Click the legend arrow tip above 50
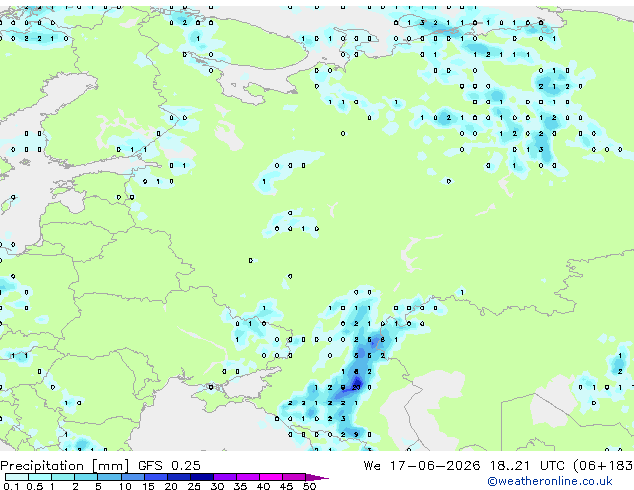The width and height of the screenshot is (634, 490). [x=317, y=477]
